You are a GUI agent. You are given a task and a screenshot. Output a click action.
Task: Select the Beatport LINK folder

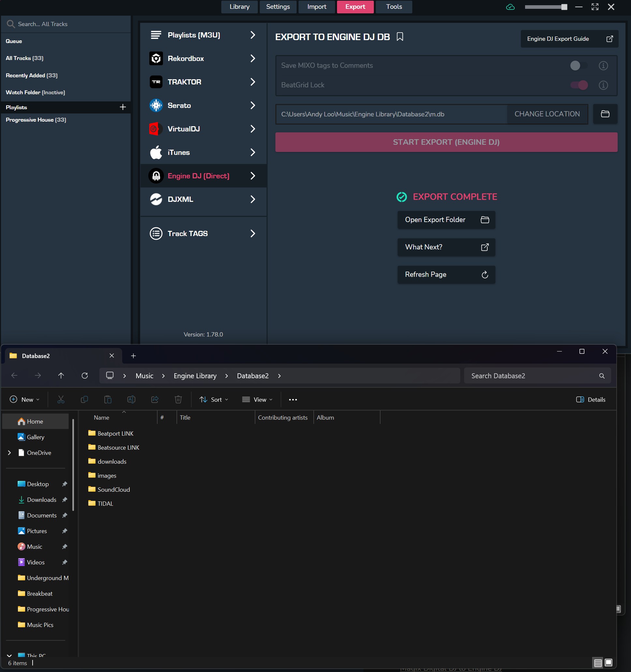point(111,433)
